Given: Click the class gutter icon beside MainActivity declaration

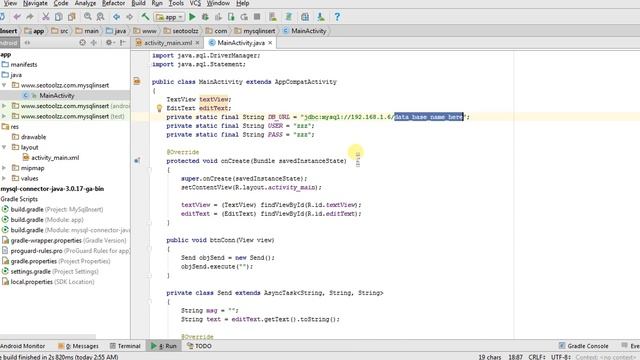Looking at the screenshot, I should 137,82.
